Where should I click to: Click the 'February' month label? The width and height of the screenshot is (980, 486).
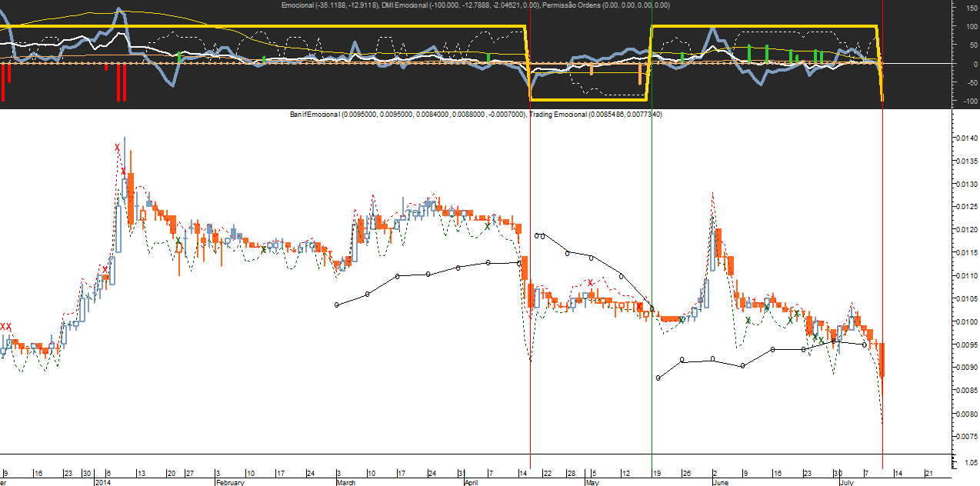pyautogui.click(x=230, y=483)
